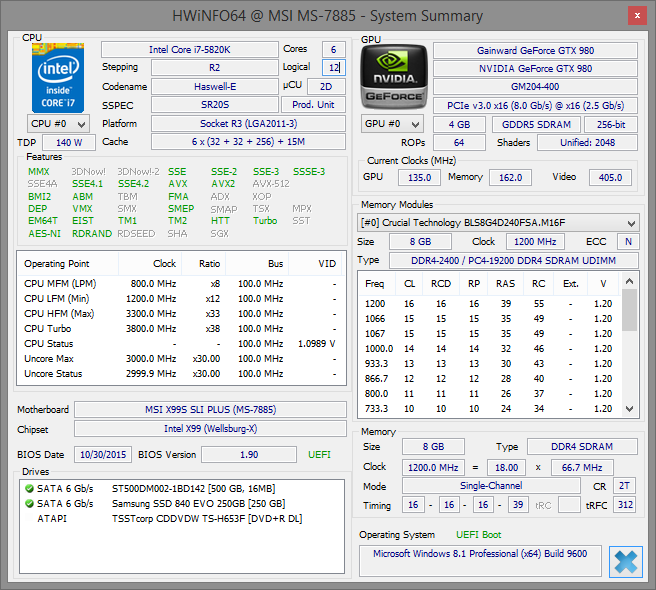
Task: Click the MSI X99S SLI PLUS motherboard field
Action: [210, 410]
